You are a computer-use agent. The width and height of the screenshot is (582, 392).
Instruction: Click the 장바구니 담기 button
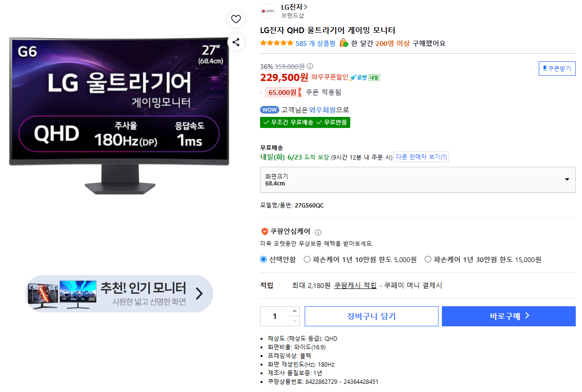pos(371,316)
